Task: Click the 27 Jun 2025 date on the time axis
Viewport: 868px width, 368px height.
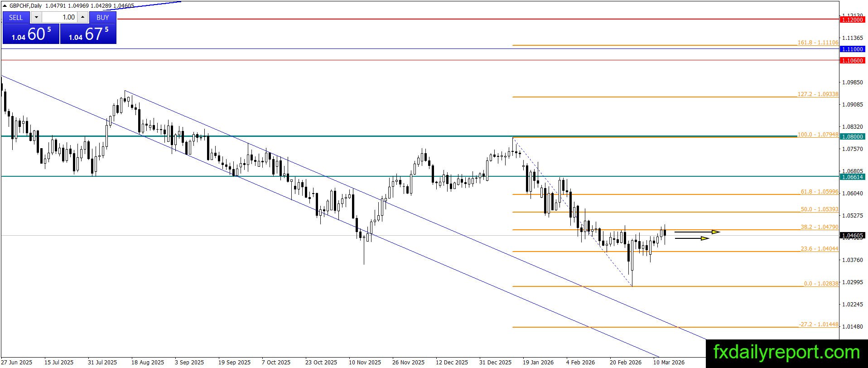Action: pyautogui.click(x=17, y=363)
